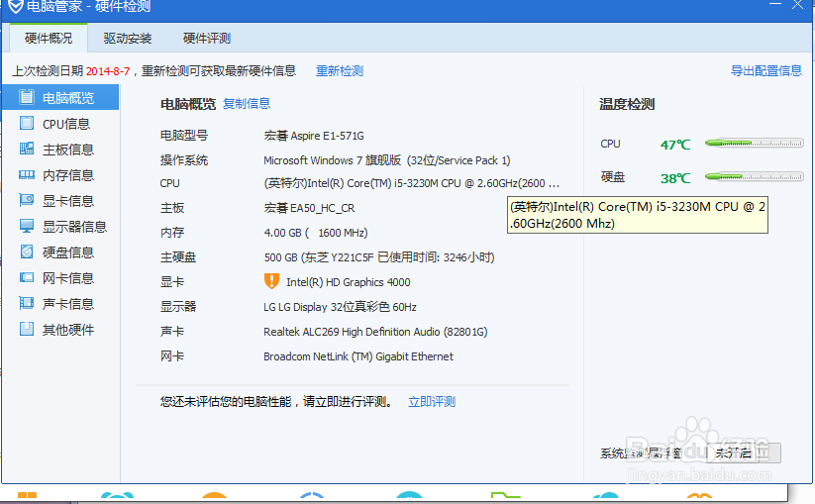
Task: Switch to the 硬件评测 tab
Action: (x=207, y=38)
